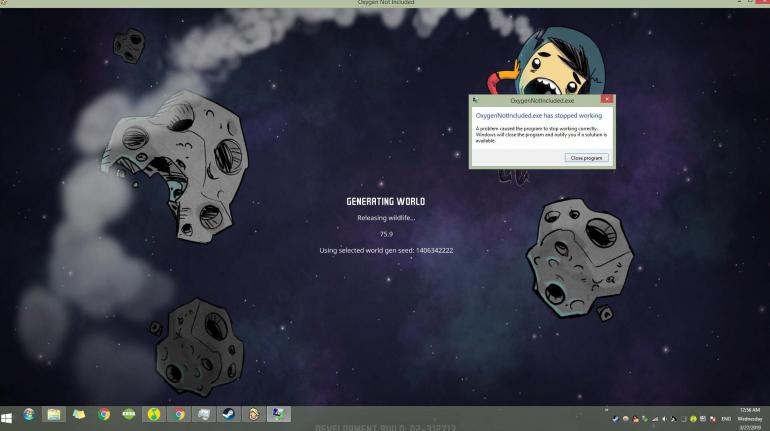
Task: Open the globe icon beside the Start button
Action: (29, 415)
